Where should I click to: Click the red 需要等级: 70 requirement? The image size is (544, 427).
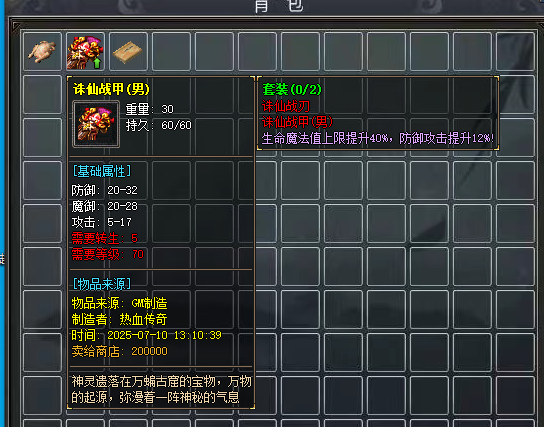(x=108, y=254)
